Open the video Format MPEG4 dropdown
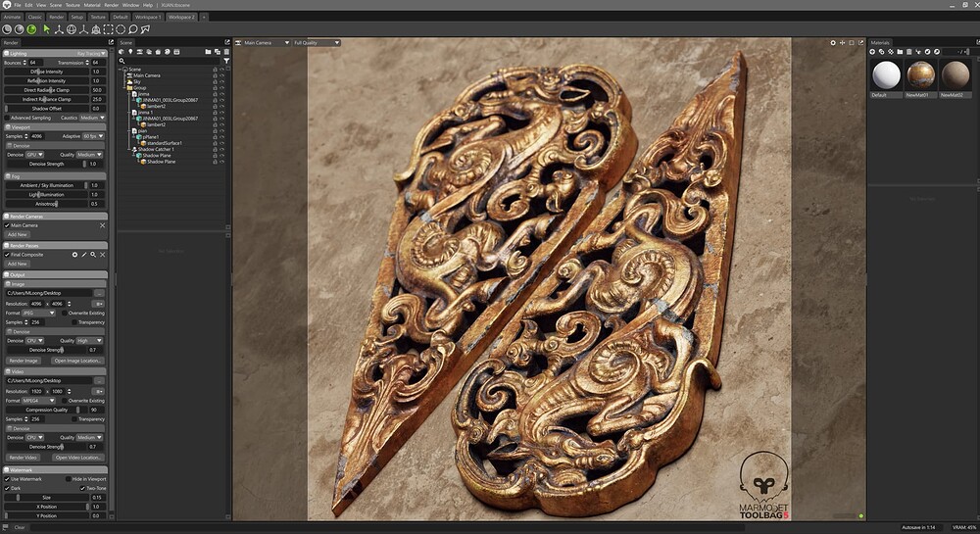 (x=39, y=401)
